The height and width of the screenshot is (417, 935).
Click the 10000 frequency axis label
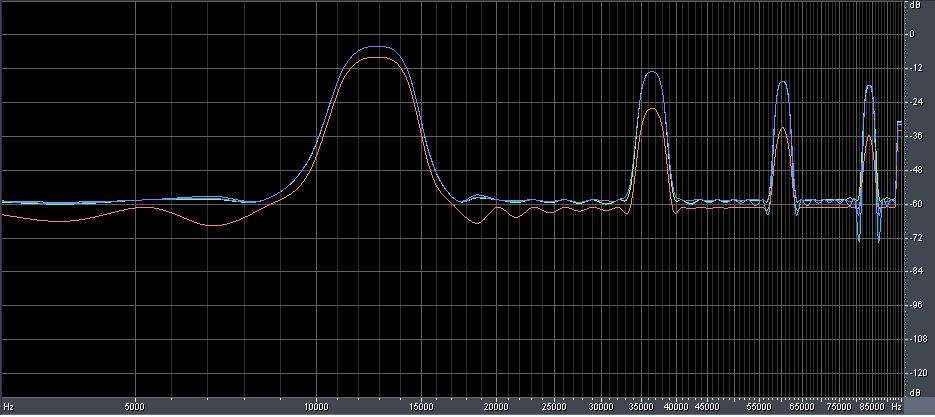pyautogui.click(x=315, y=406)
